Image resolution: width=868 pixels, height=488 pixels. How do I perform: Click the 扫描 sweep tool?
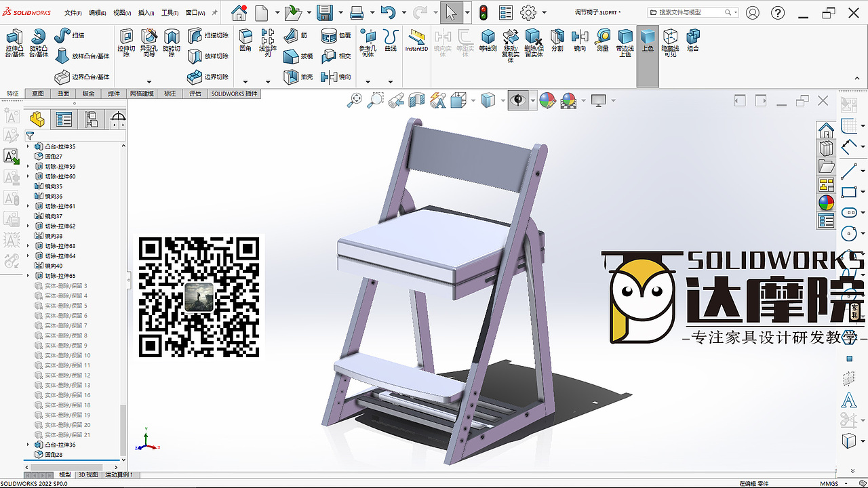click(69, 35)
